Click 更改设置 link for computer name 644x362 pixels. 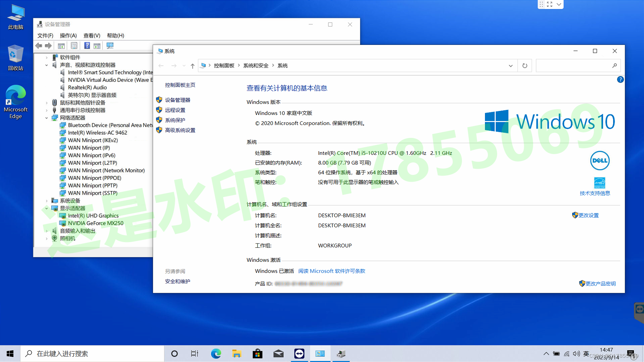(x=588, y=215)
